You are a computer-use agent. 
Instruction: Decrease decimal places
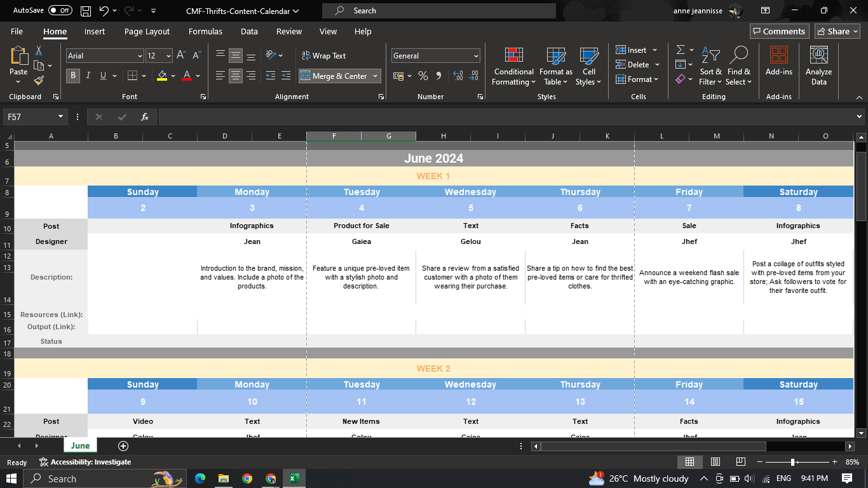point(473,76)
